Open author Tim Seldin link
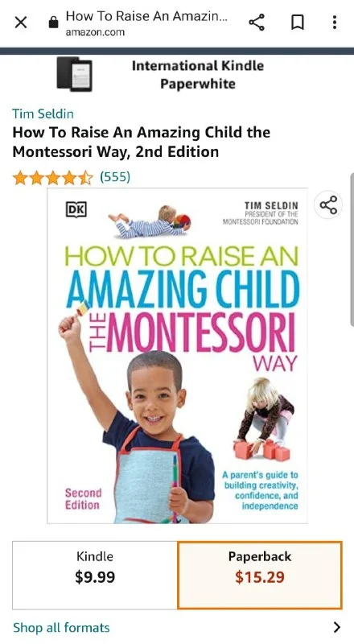This screenshot has width=354, height=644. pos(43,114)
